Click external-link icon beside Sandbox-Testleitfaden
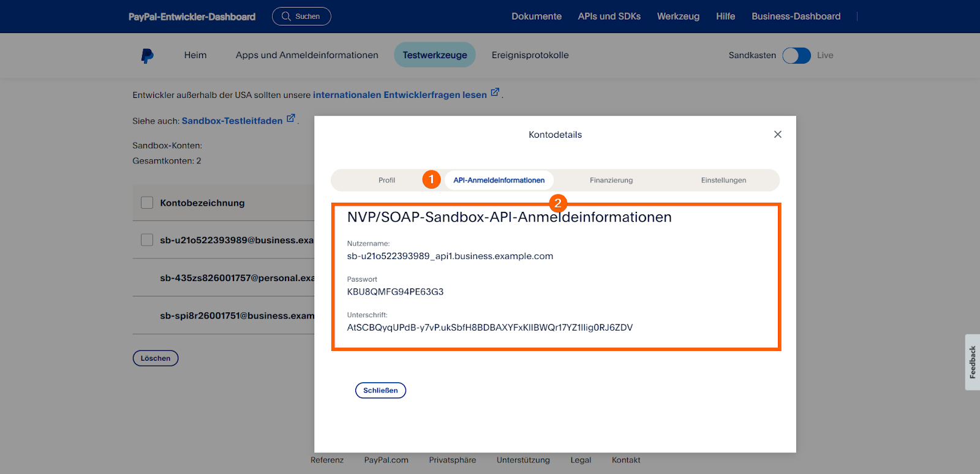The width and height of the screenshot is (980, 474). click(291, 118)
